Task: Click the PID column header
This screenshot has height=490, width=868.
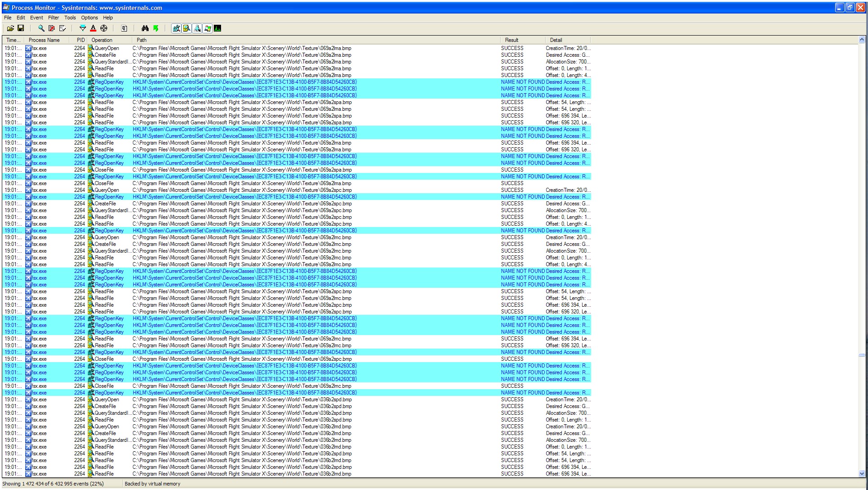Action: (78, 40)
